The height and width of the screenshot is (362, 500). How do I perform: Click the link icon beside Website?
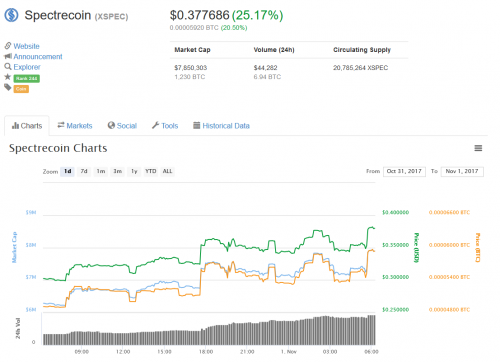8,45
